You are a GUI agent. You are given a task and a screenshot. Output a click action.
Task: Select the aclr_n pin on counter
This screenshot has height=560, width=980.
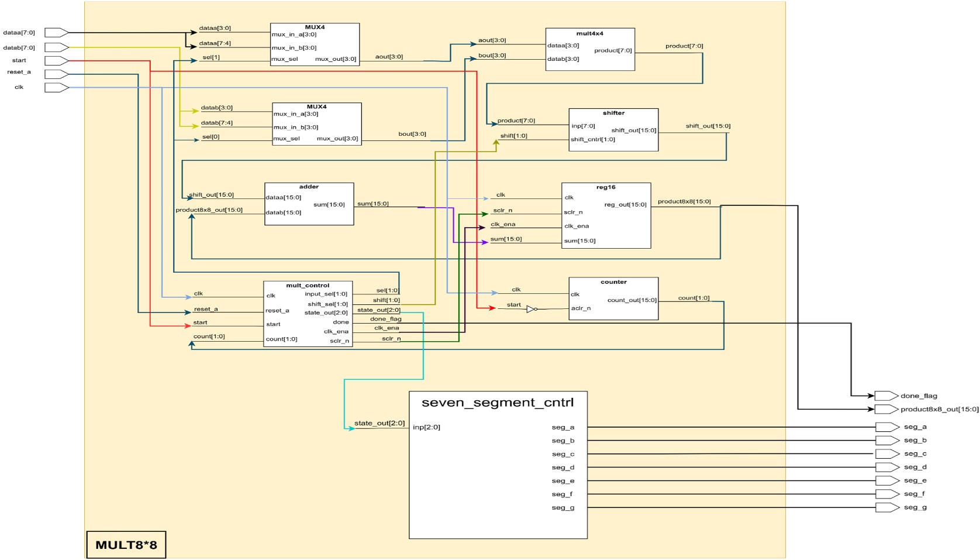(581, 308)
